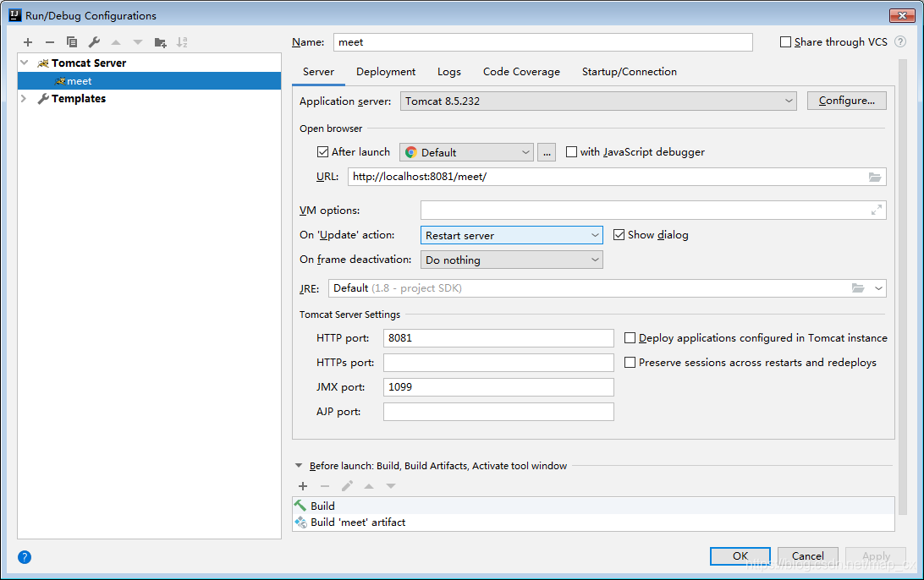
Task: Select Templates in the configuration tree
Action: click(x=79, y=98)
